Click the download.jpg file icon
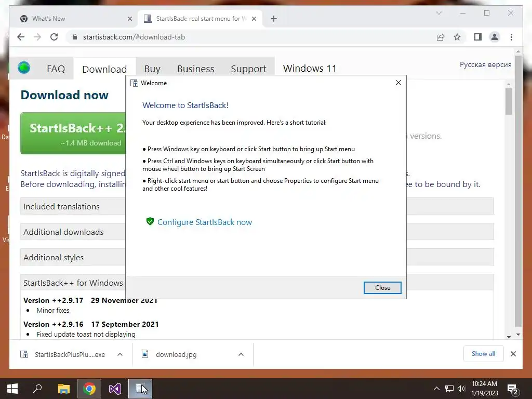Screen dimensions: 532x399 coord(145,354)
